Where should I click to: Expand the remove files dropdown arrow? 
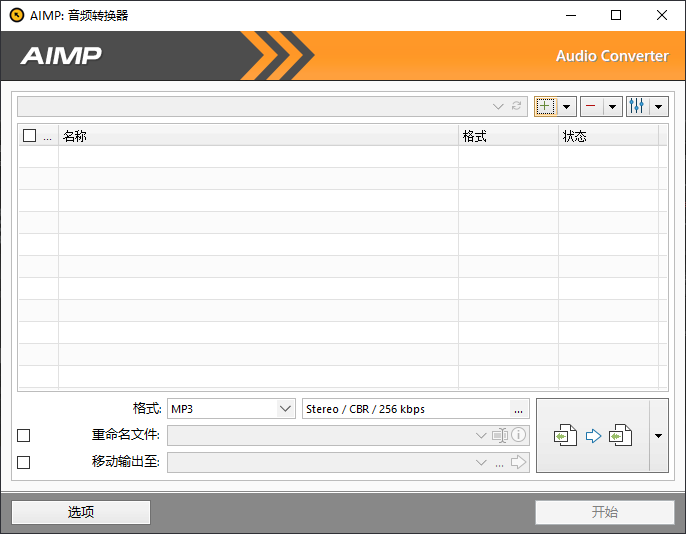tap(612, 106)
